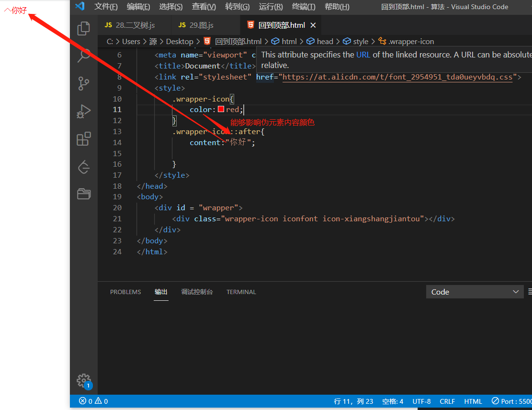Click errors and warnings status indicator
532x410 pixels.
click(94, 401)
